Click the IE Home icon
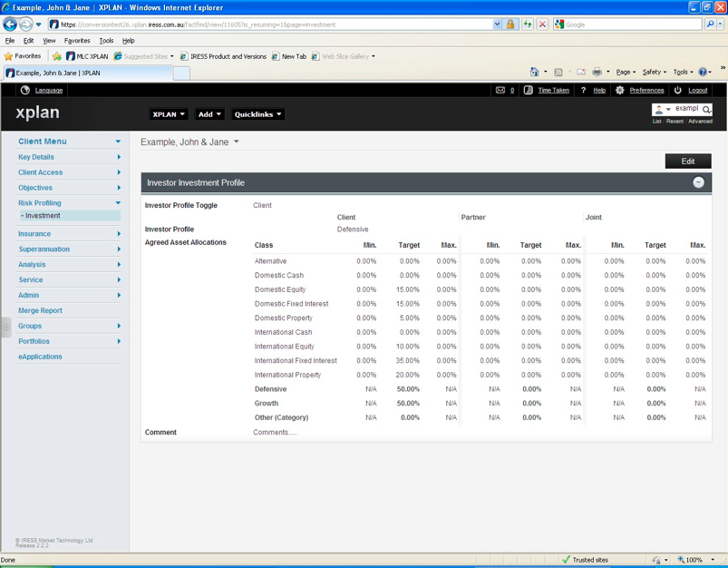This screenshot has width=728, height=568. (x=534, y=72)
